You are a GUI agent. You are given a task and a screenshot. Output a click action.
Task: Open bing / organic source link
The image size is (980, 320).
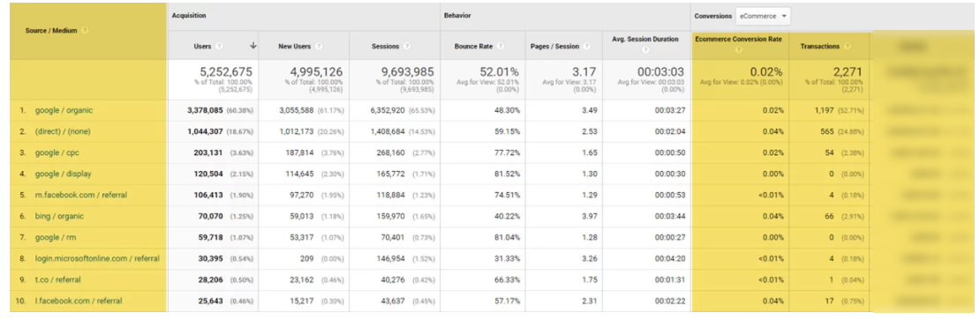[x=59, y=217]
